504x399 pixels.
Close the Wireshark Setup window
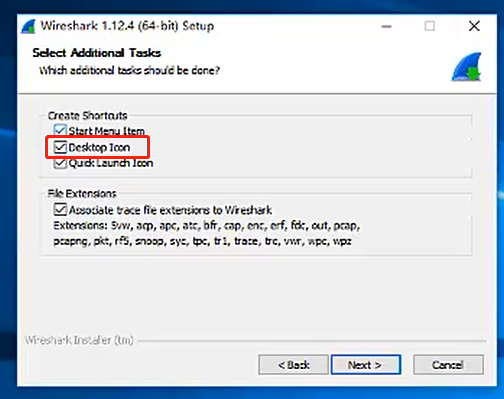474,26
